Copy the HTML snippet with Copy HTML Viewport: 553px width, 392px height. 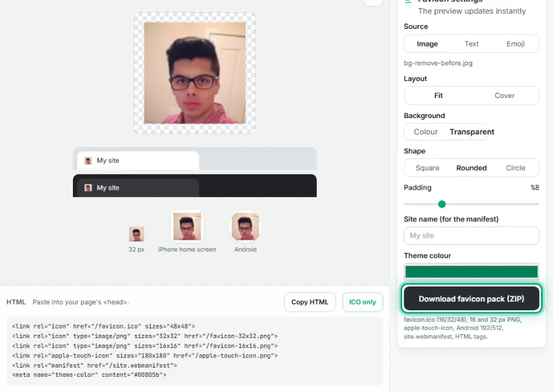pyautogui.click(x=310, y=302)
